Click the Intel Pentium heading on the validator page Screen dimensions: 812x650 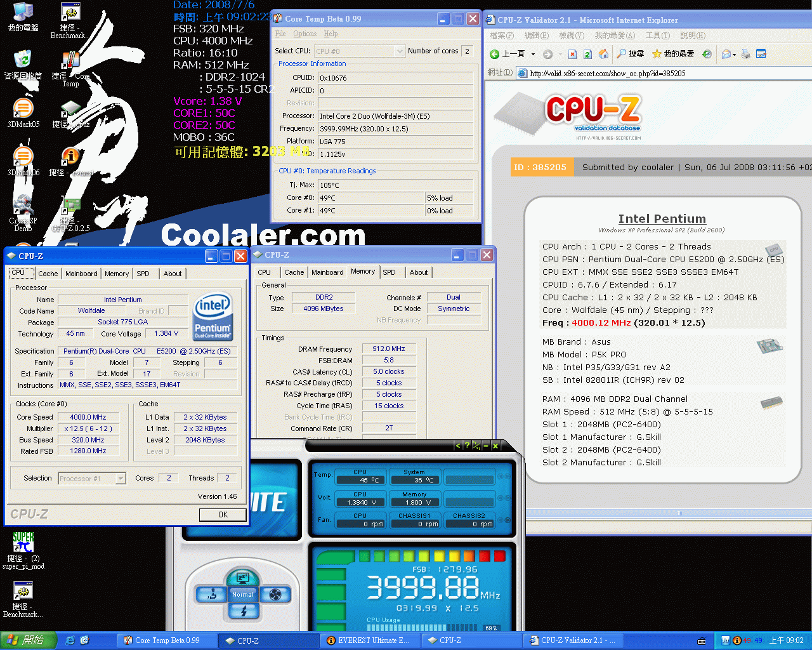point(662,218)
